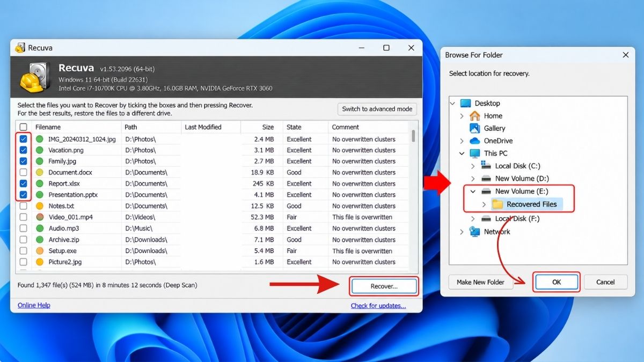Screen dimensions: 644x362
Task: Tick the Video_001.mp4 checkbox
Action: coord(24,217)
